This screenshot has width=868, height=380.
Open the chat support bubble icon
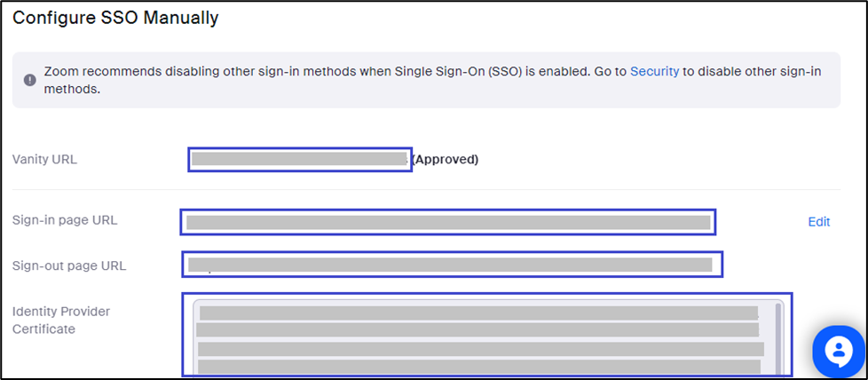839,352
